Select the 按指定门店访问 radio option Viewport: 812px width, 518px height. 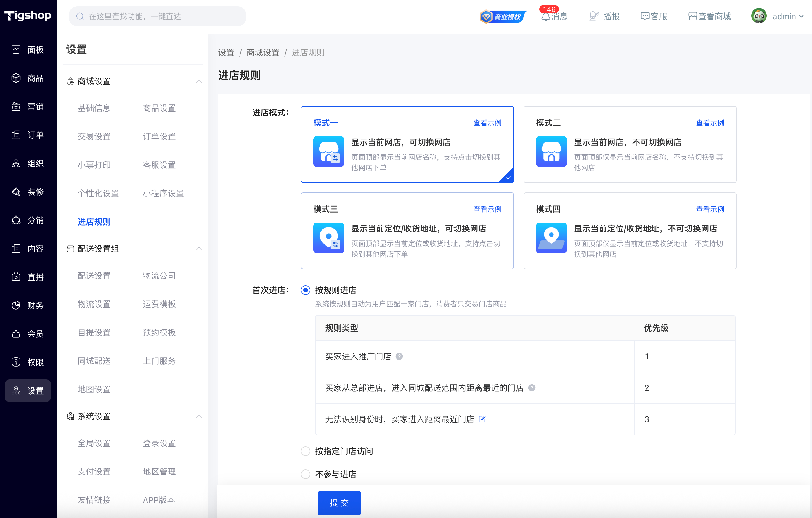[x=306, y=451]
